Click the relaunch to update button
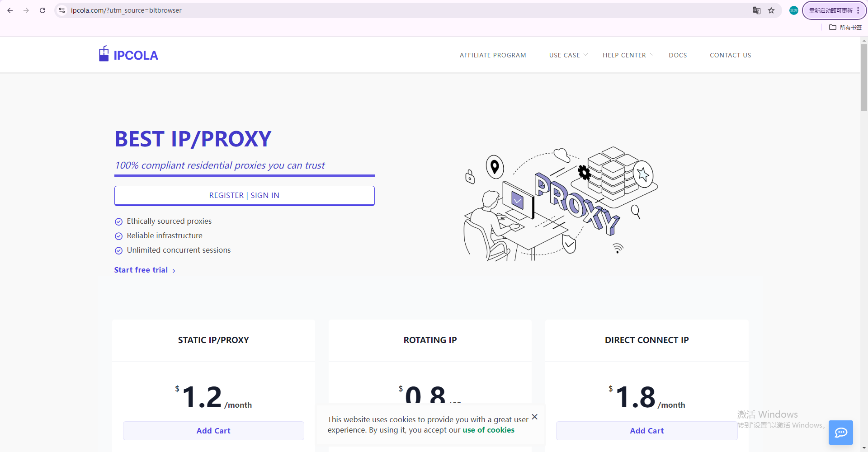This screenshot has height=452, width=868. (x=834, y=10)
